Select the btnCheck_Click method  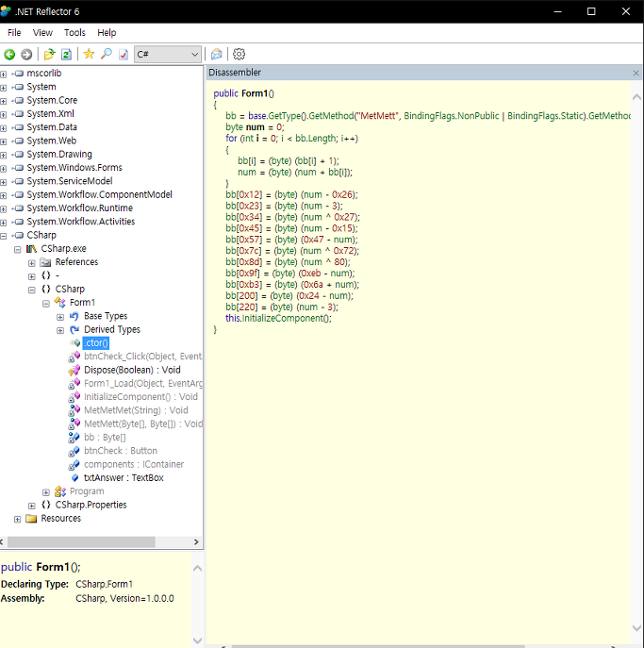[x=143, y=357]
